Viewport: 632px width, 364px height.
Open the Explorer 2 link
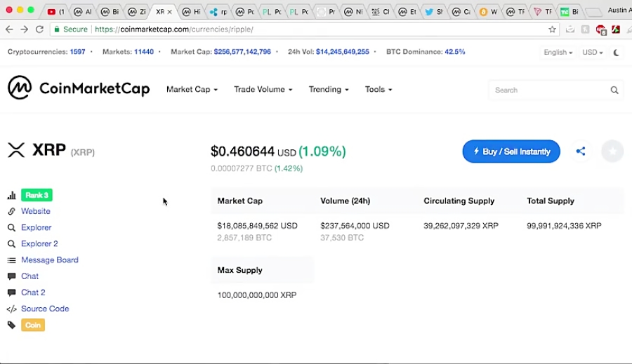tap(39, 244)
